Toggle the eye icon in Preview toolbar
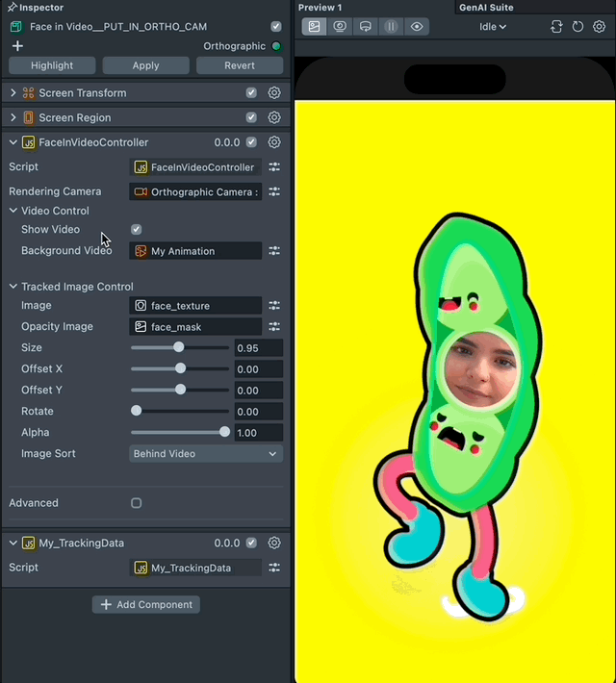Screen dimensions: 616x683 pyautogui.click(x=417, y=27)
